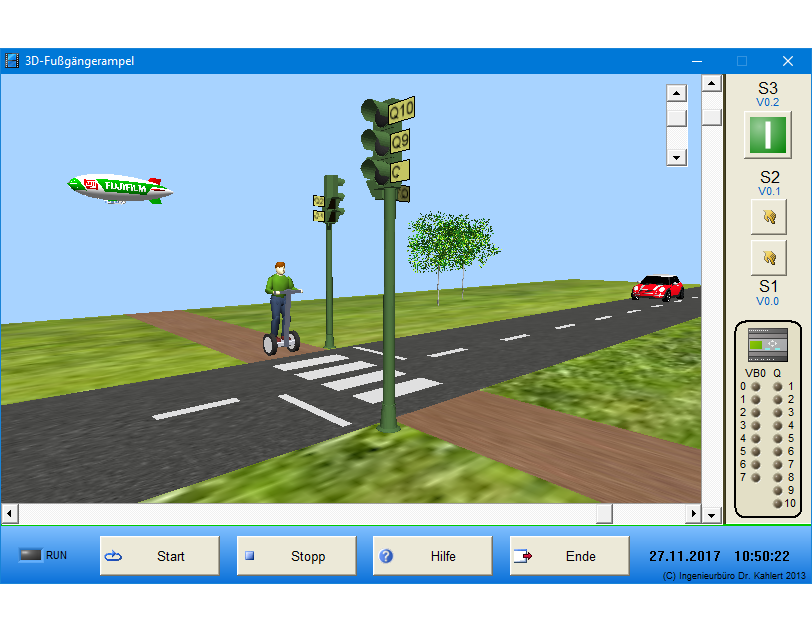Click the vertical scrollbar down arrow
This screenshot has width=812, height=625.
pos(711,514)
